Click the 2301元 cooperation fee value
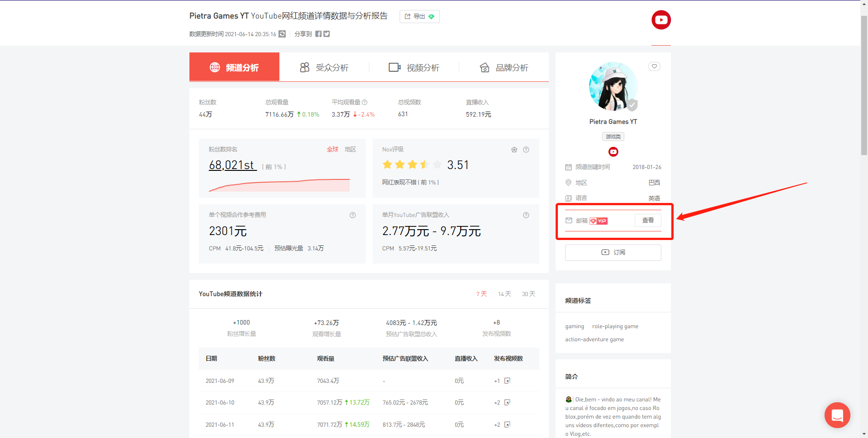The width and height of the screenshot is (868, 438). pos(228,231)
